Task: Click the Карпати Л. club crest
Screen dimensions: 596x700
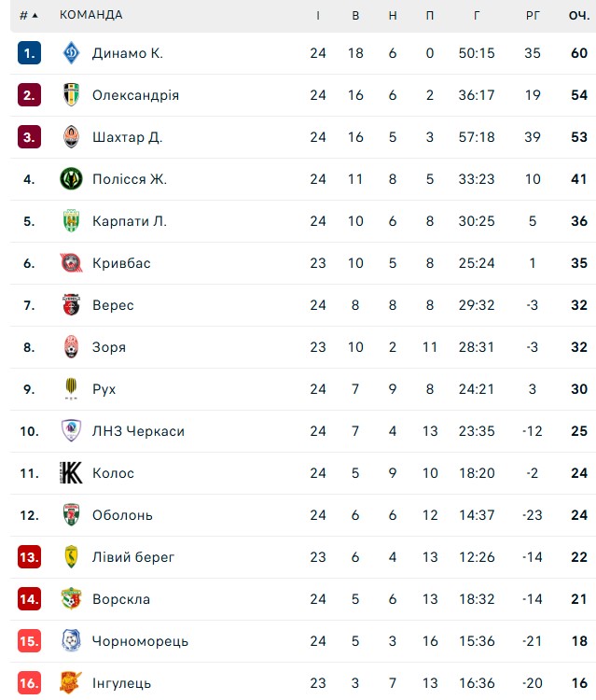Action: (71, 220)
